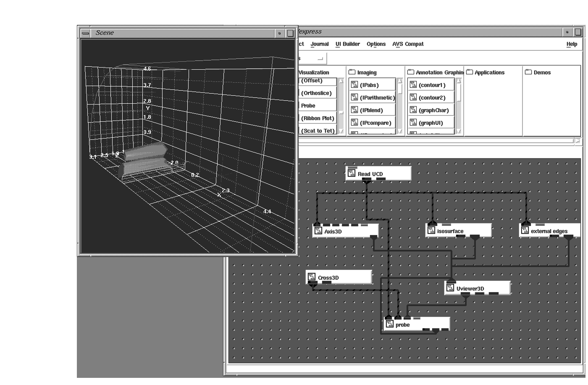Open the Journal menu
The height and width of the screenshot is (385, 588).
319,44
